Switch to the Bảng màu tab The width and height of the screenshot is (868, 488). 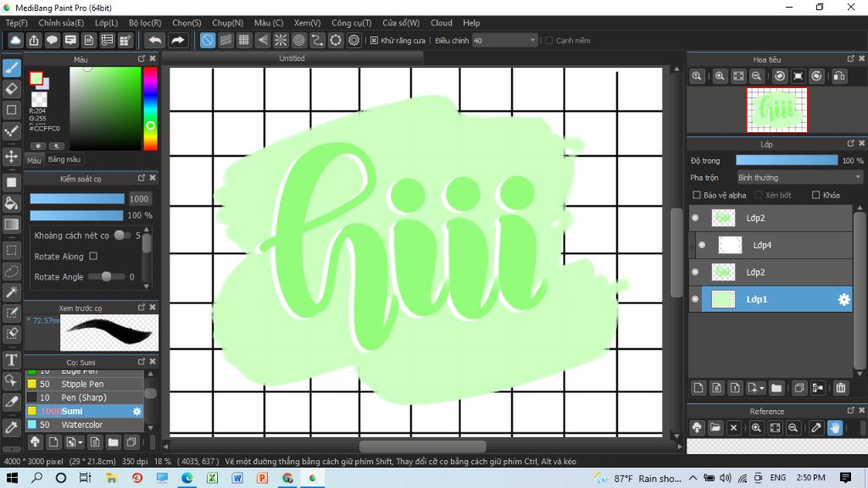click(x=64, y=159)
